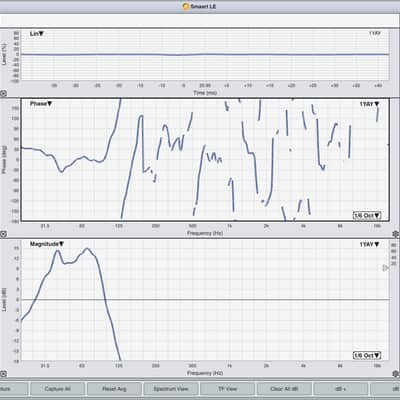The height and width of the screenshot is (400, 400).
Task: Click the coherence threshold arrow on magnitude plot
Action: [x=385, y=268]
